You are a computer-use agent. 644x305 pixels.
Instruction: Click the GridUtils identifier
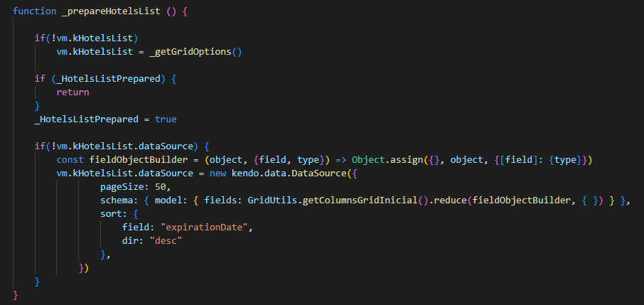(x=274, y=199)
